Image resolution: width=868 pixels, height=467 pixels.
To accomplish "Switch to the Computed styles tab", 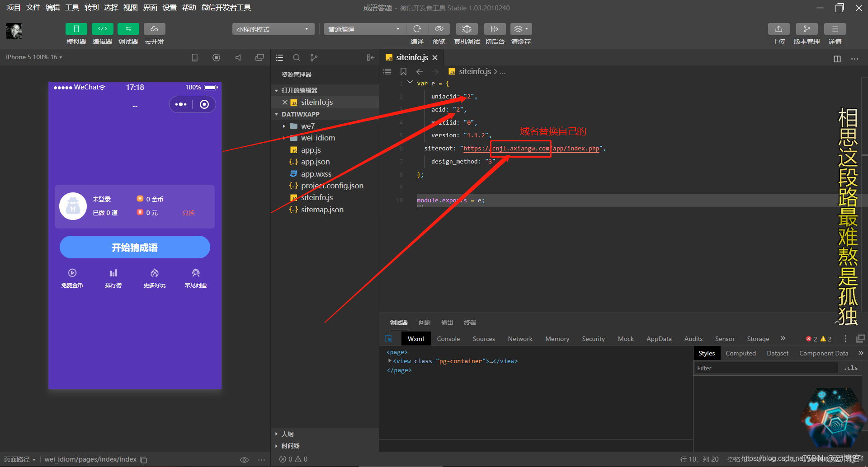I will (x=741, y=353).
